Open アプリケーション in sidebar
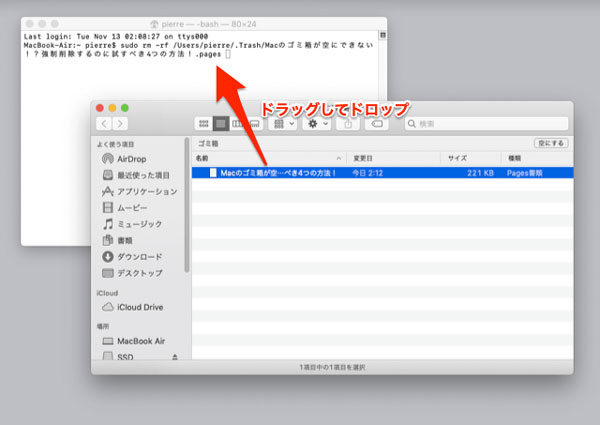The width and height of the screenshot is (600, 425). coord(140,191)
